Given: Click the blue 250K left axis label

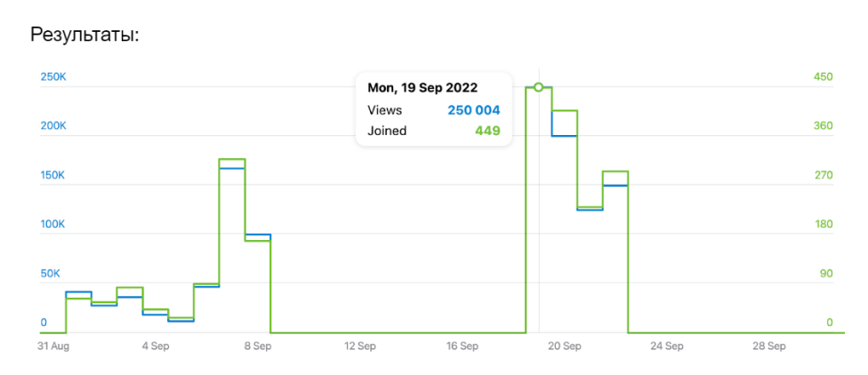Looking at the screenshot, I should [x=53, y=77].
